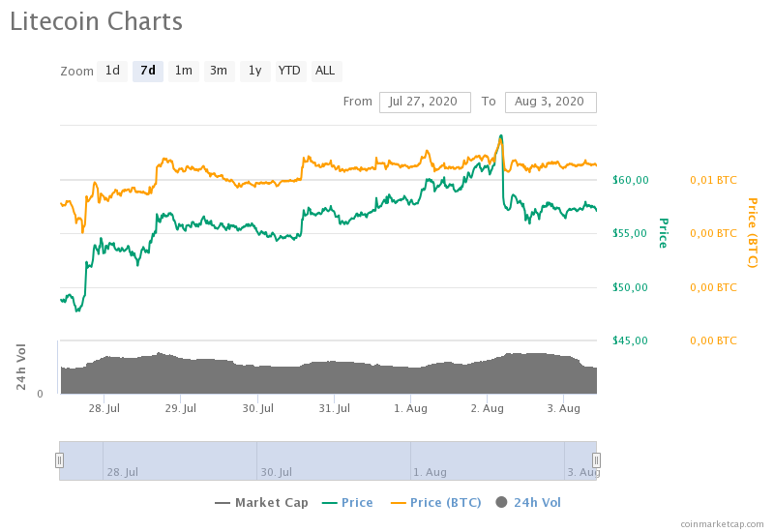Click the To date field Aug 3, 2020
The width and height of the screenshot is (774, 532).
(551, 103)
